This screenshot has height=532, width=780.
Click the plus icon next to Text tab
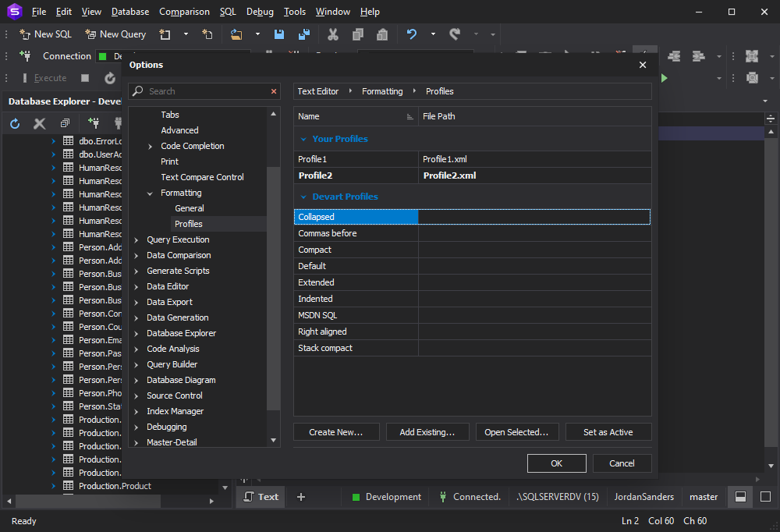pyautogui.click(x=301, y=497)
